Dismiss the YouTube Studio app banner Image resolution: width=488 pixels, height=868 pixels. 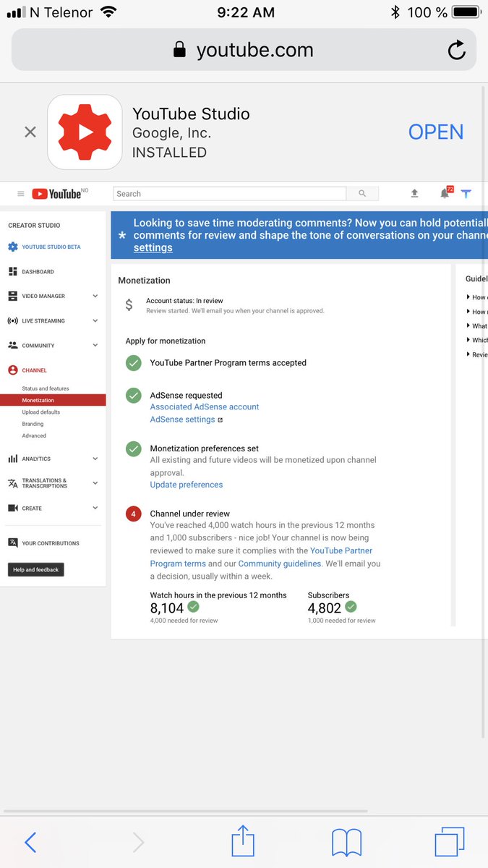[30, 132]
